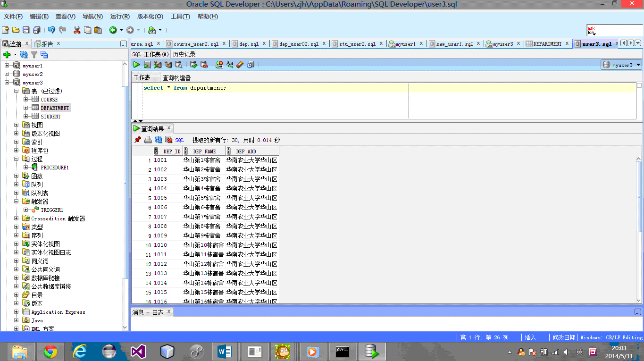Viewport: 644px width, 361px height.
Task: Open the SQL worksheet icon in main toolbar
Action: (x=152, y=30)
